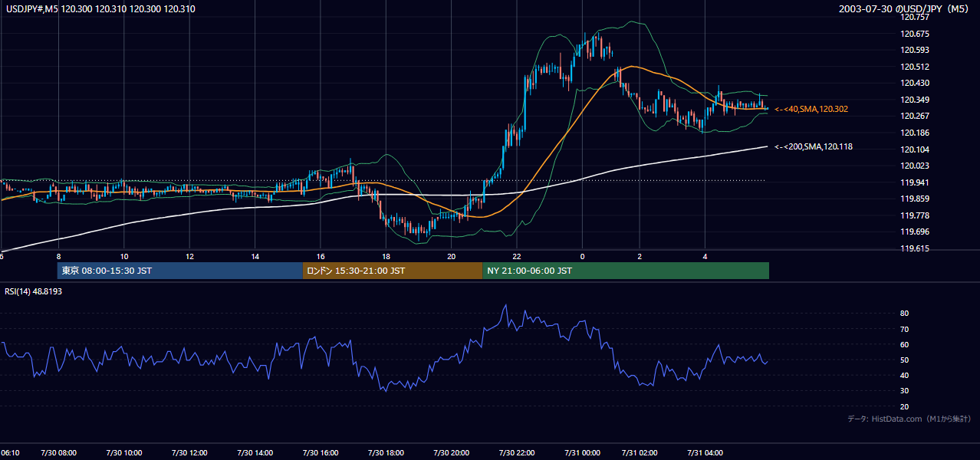Click hour tick 12 under price chart

[189, 256]
